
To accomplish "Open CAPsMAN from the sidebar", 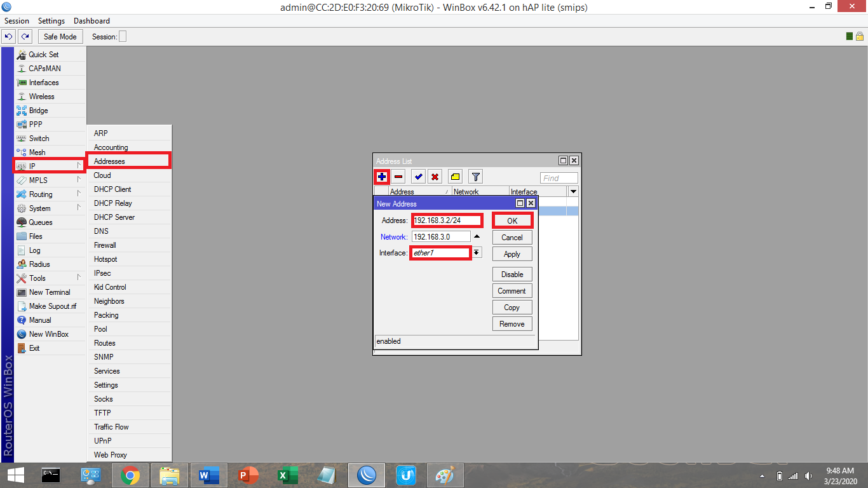I will 50,69.
